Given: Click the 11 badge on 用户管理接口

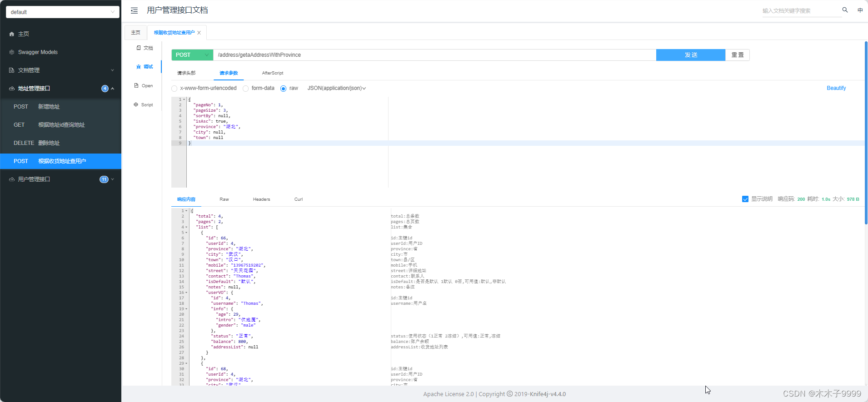Looking at the screenshot, I should pyautogui.click(x=104, y=179).
